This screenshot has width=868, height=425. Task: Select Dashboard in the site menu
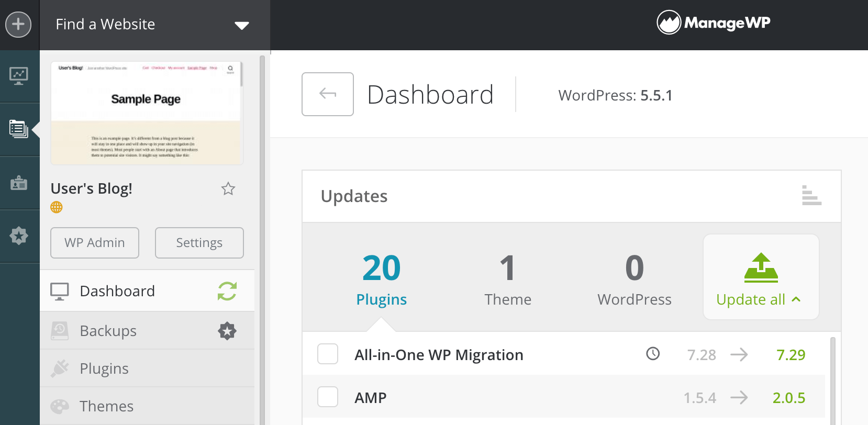click(x=147, y=291)
